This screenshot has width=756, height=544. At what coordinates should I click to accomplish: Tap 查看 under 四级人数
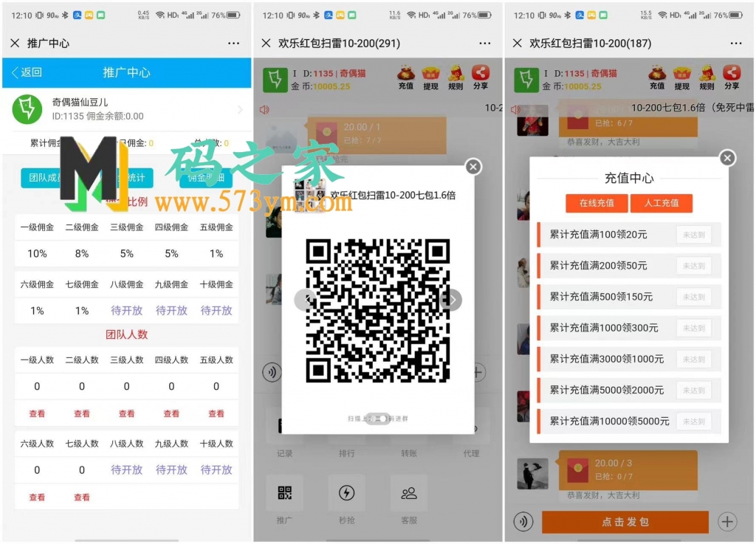point(171,413)
